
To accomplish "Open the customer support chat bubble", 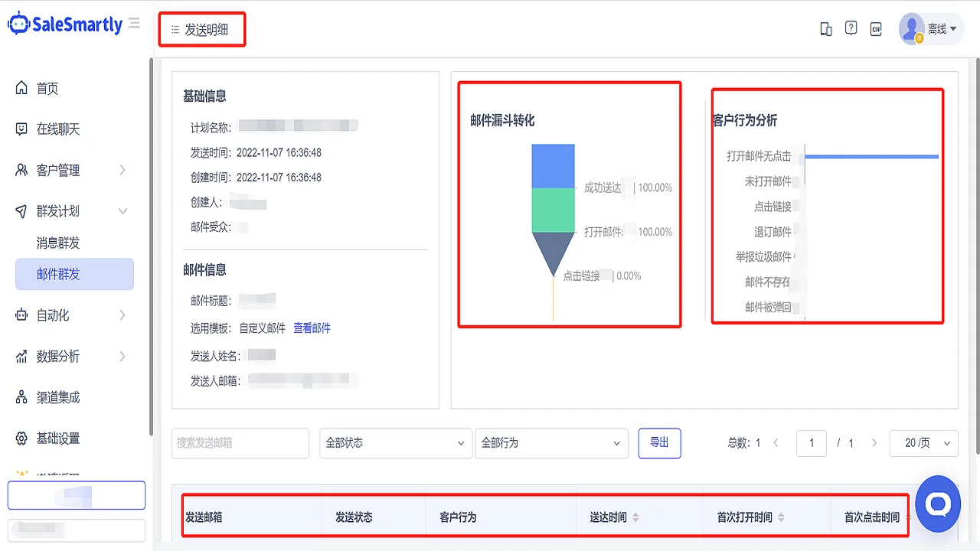I will (937, 504).
